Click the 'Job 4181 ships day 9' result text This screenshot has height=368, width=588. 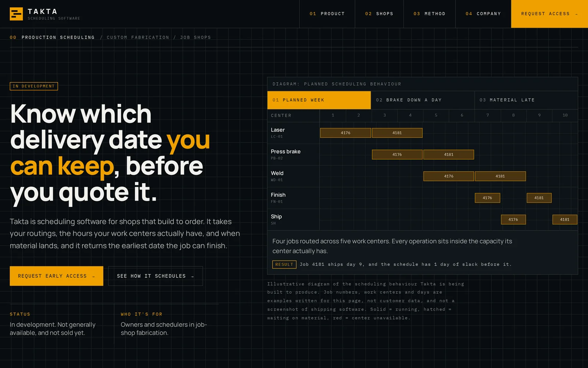click(x=406, y=265)
